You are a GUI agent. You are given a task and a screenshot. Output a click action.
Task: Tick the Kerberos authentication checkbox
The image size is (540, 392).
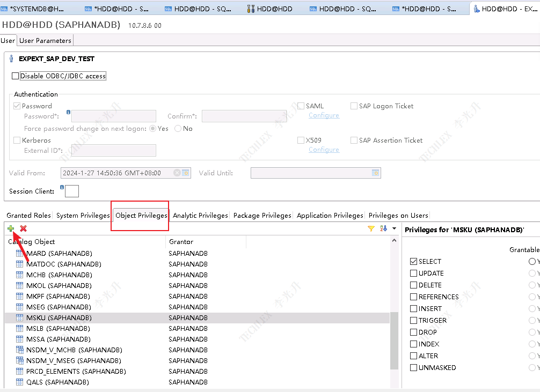click(x=17, y=140)
